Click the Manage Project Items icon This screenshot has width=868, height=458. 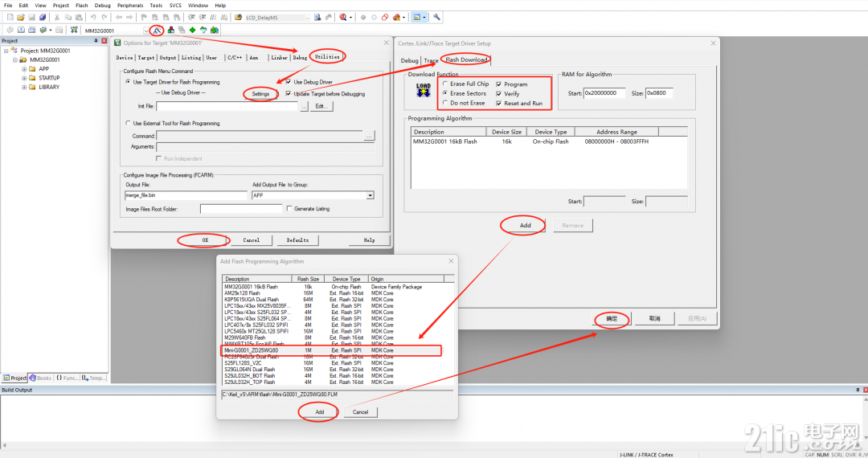click(170, 30)
